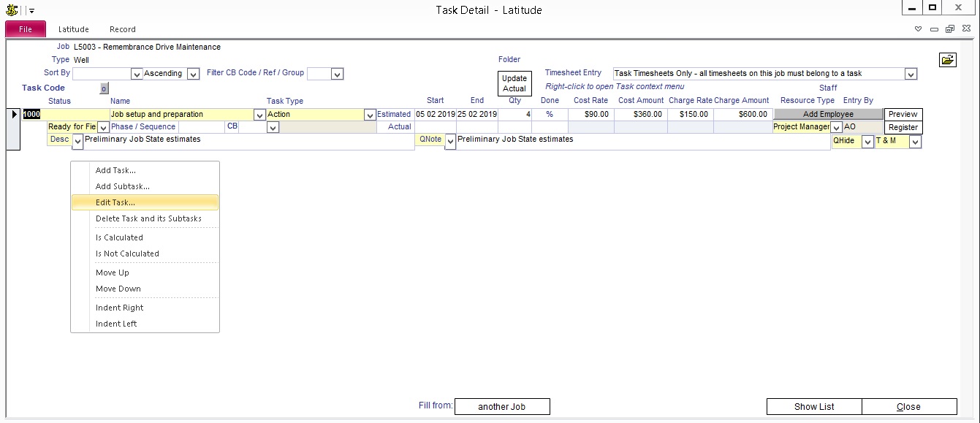Switch to the Record tab
Image resolution: width=980 pixels, height=423 pixels.
[122, 29]
